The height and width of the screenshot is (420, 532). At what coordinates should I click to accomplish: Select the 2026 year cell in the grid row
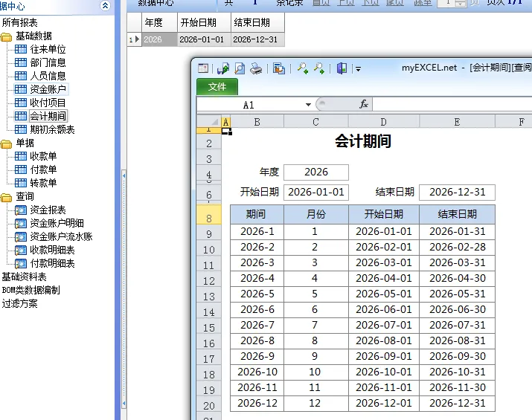pyautogui.click(x=159, y=39)
